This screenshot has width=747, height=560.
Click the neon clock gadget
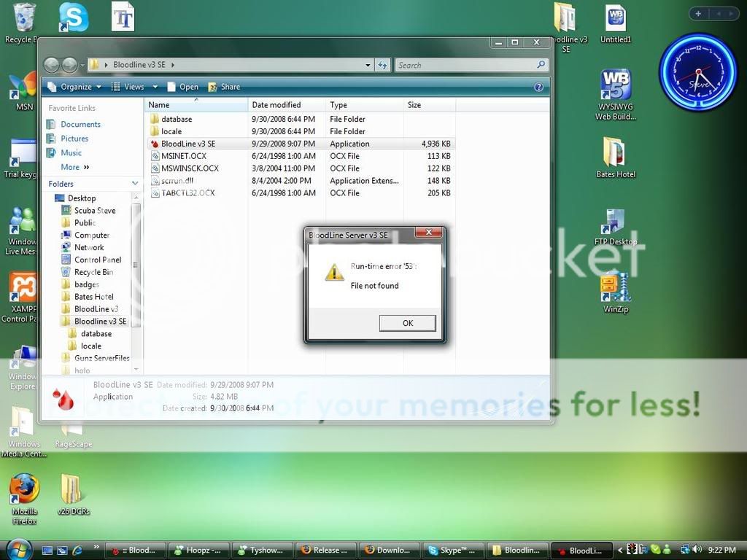click(x=698, y=71)
